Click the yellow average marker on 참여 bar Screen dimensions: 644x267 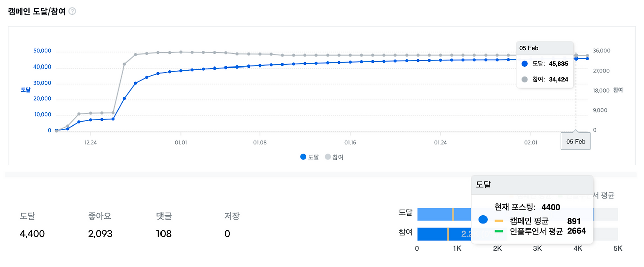point(448,234)
